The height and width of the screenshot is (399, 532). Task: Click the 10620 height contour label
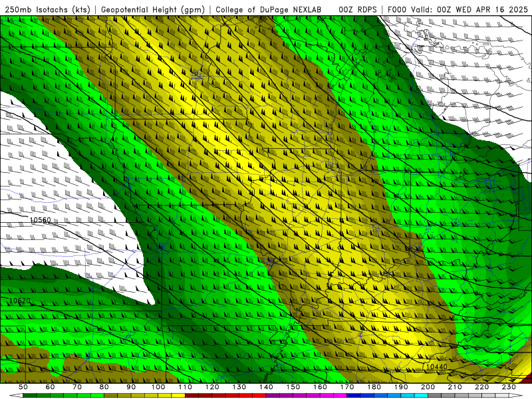pos(20,301)
